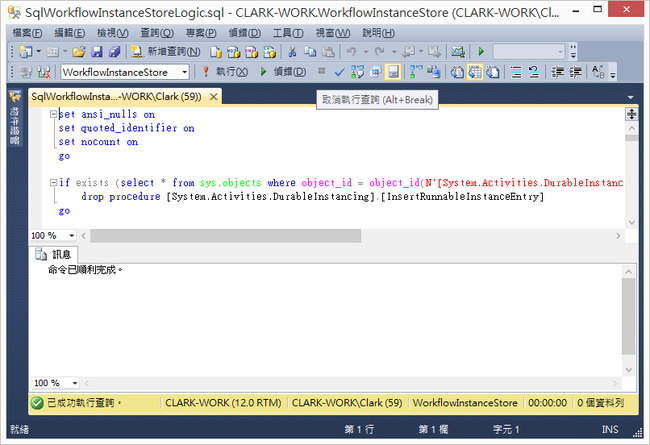Viewport: 650px width, 445px height.
Task: Open the messages pane 100 % zoom dropdown
Action: 75,383
